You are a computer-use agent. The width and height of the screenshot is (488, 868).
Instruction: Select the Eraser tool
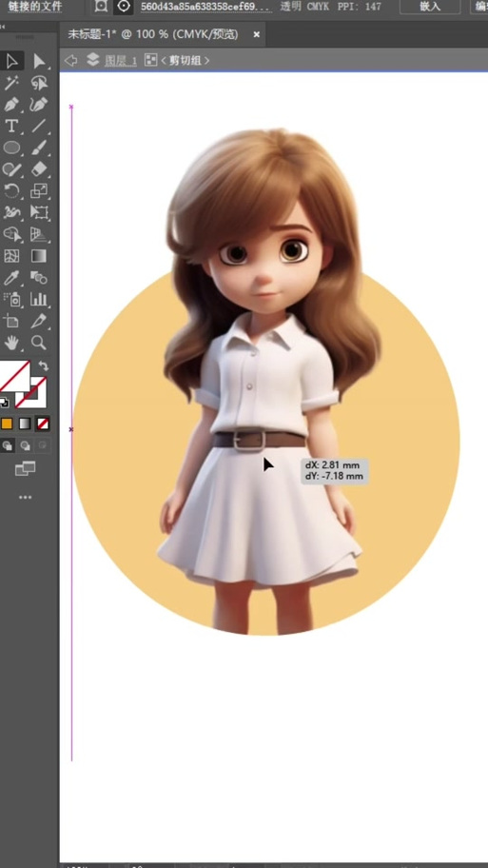[39, 169]
